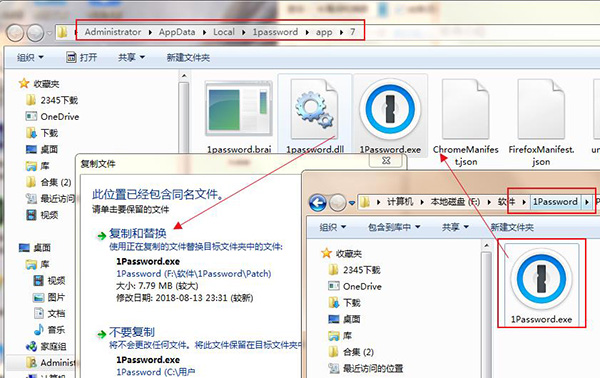Click 1password in the address path
The width and height of the screenshot is (600, 378).
point(275,32)
